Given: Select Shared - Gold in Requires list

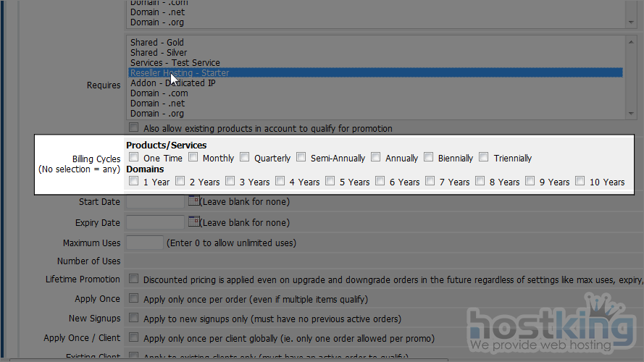Looking at the screenshot, I should [157, 43].
